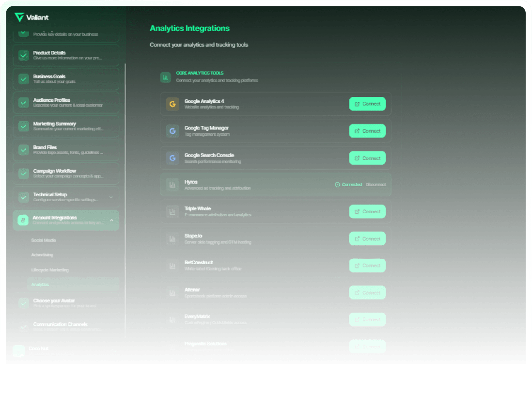The height and width of the screenshot is (412, 532).
Task: Click the Account Integrations link icon
Action: pos(23,220)
